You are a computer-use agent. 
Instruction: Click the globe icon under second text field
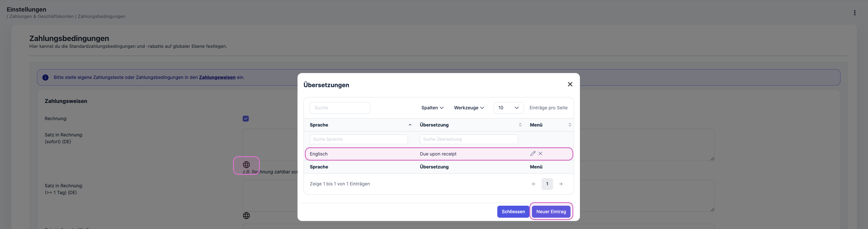tap(246, 216)
